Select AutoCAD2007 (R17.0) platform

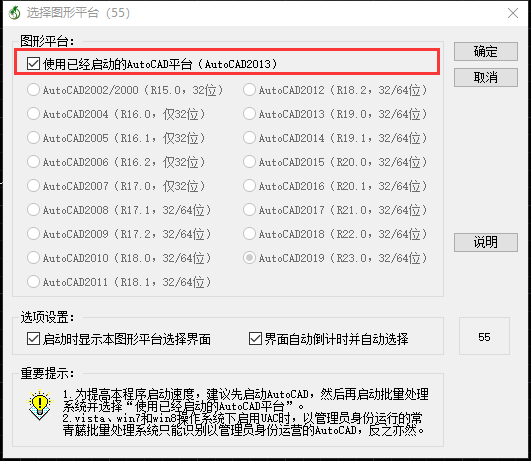33,186
